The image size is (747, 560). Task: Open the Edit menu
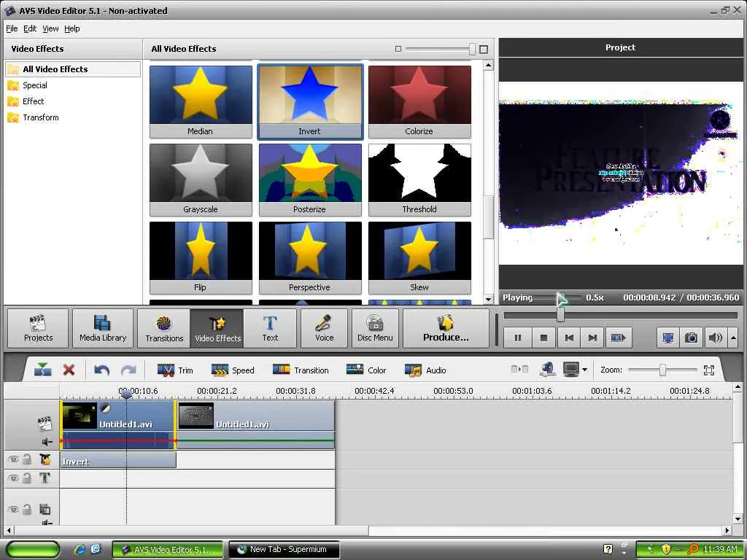pos(30,28)
